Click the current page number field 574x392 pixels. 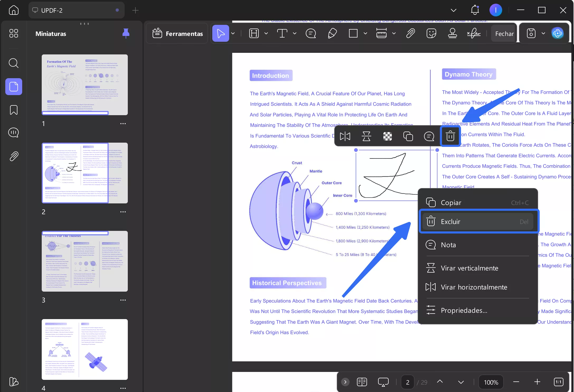pos(408,382)
